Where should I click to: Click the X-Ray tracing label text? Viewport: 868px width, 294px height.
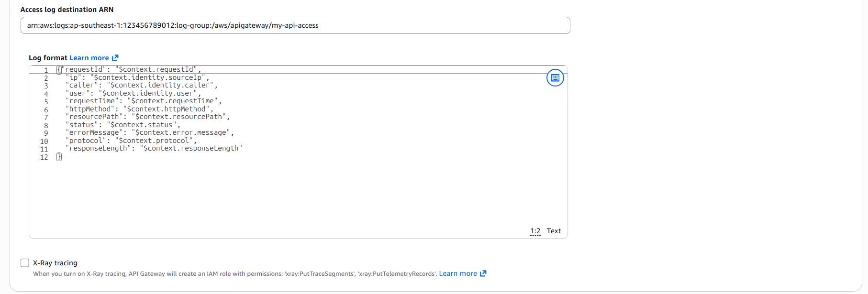[x=55, y=263]
